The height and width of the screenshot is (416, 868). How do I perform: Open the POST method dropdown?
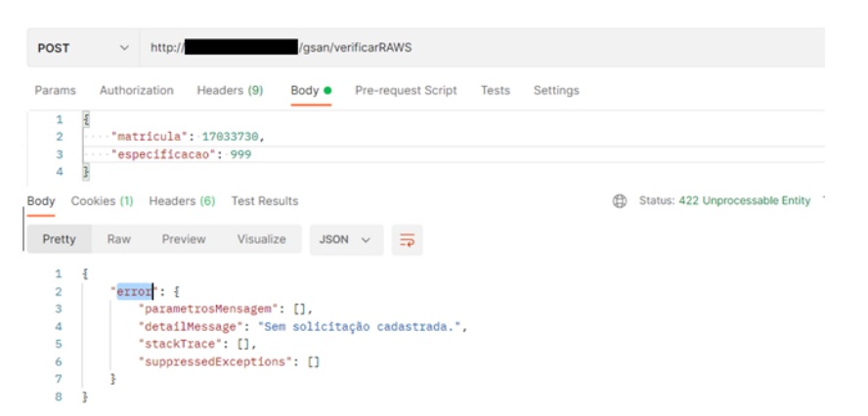pos(83,48)
